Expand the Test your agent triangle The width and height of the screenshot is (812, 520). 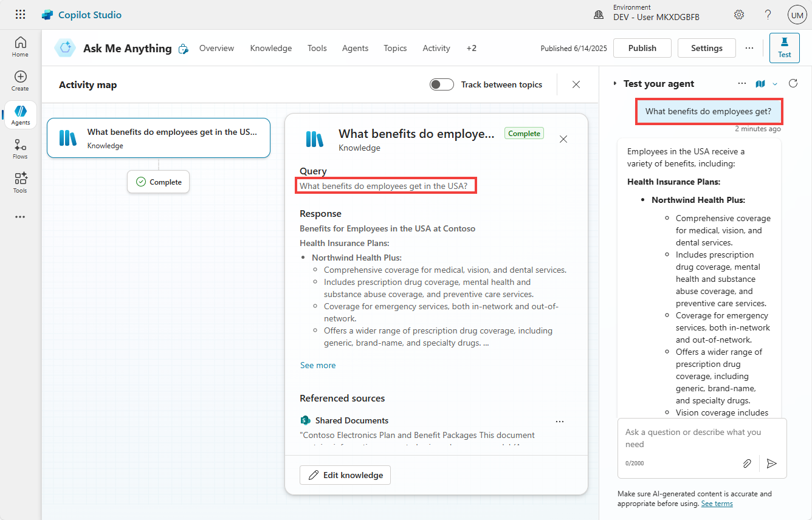(615, 84)
